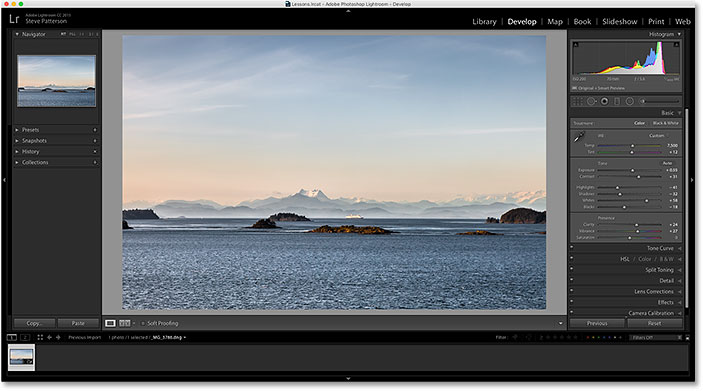Switch to Grid view icon in filmstrip bar

tap(40, 337)
